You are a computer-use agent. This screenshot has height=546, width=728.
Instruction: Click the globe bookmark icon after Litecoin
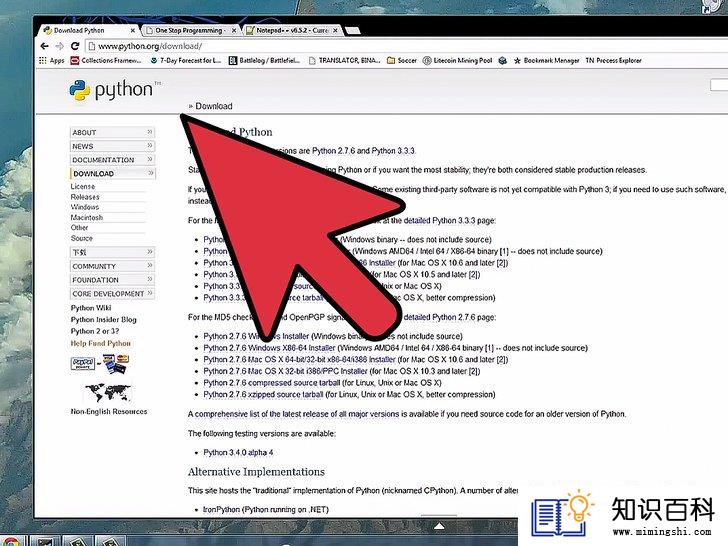point(502,60)
